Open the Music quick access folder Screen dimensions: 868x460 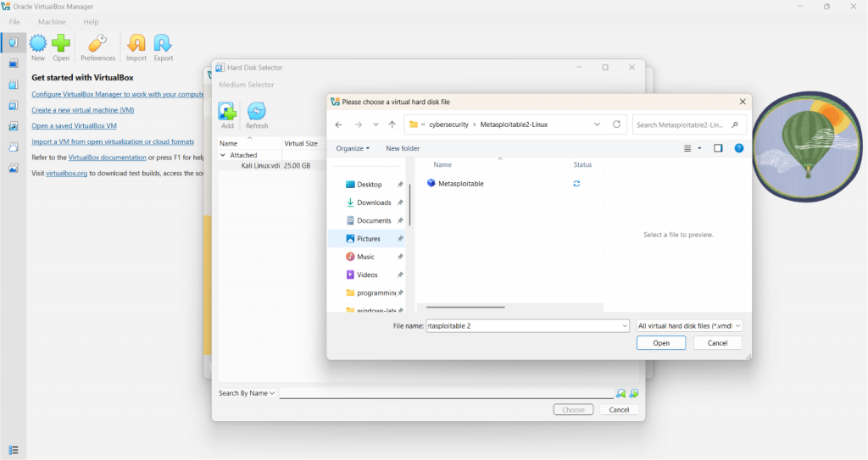366,257
